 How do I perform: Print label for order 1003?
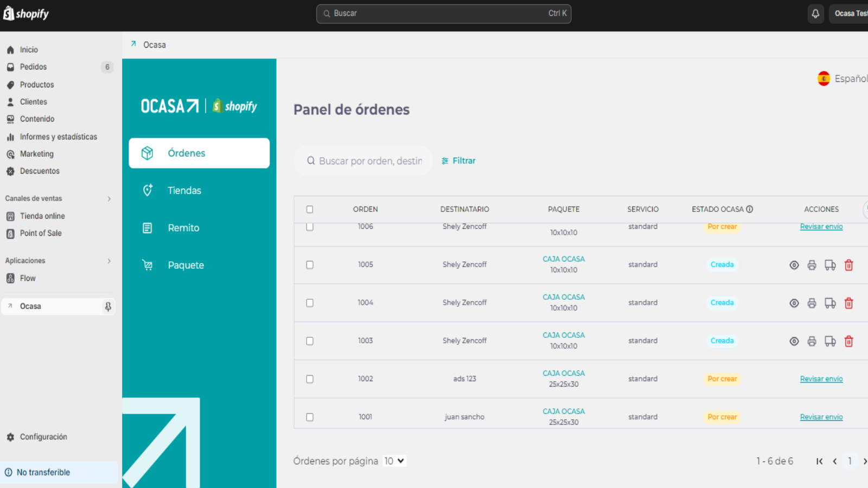tap(812, 341)
